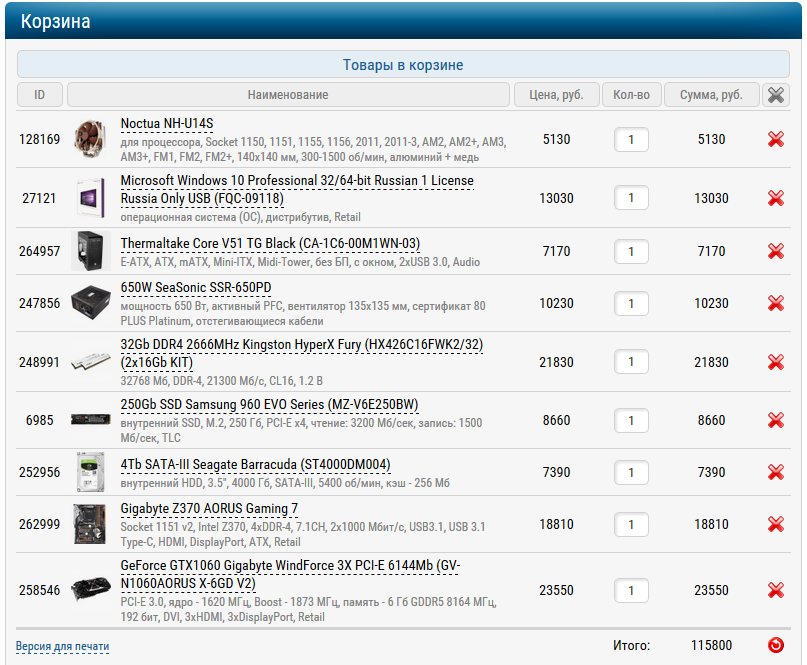Open Noctua NH-U14S product page
The width and height of the screenshot is (807, 665).
pos(167,124)
